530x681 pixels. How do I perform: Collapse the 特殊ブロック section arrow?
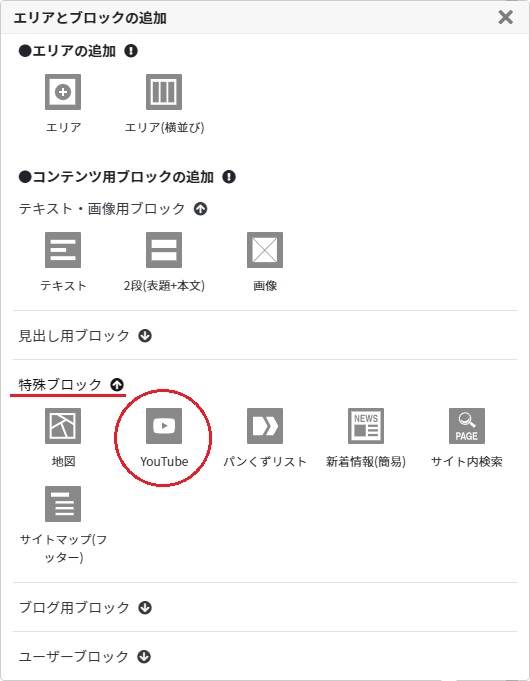point(117,385)
